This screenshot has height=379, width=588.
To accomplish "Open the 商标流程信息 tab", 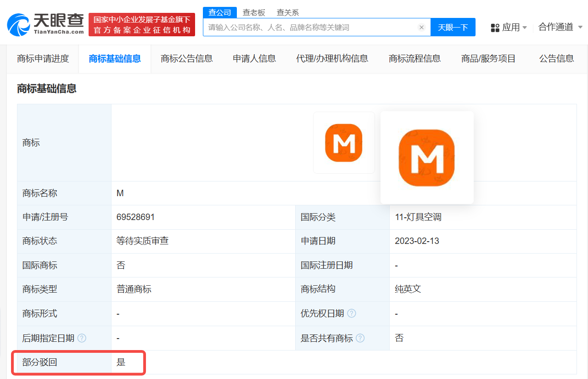I will (x=414, y=59).
